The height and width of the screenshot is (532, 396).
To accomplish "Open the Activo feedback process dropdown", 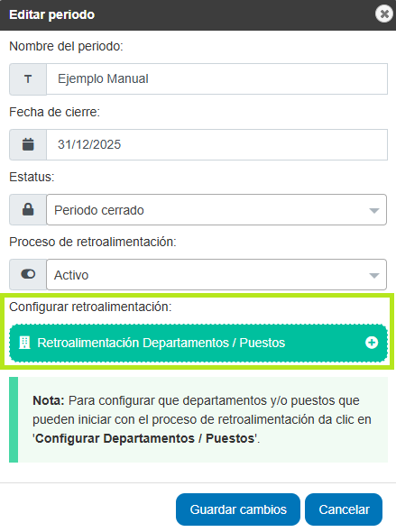I will 216,274.
